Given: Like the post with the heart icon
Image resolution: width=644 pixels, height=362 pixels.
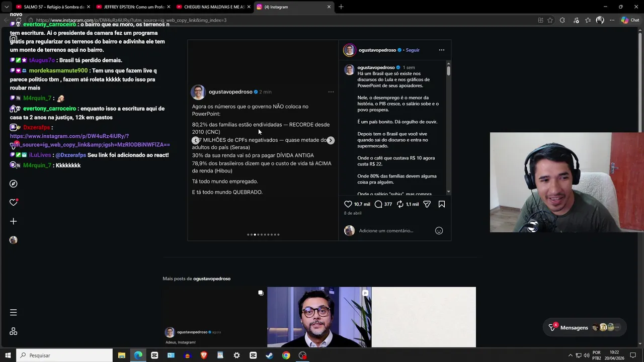Looking at the screenshot, I should click(x=348, y=204).
